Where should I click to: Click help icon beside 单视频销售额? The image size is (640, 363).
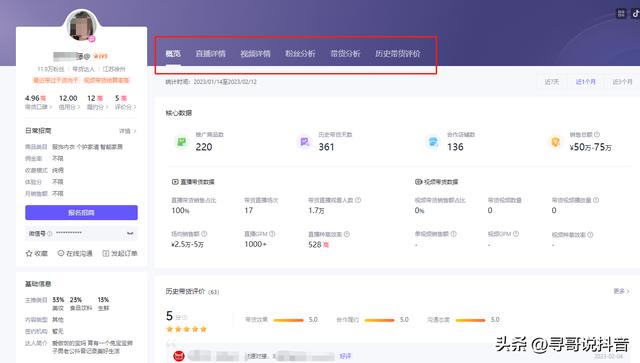(453, 234)
